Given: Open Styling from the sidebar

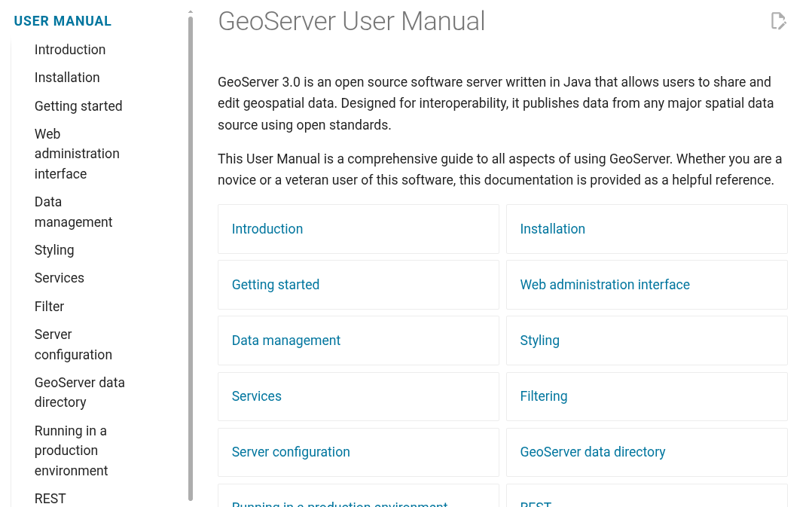Looking at the screenshot, I should click(x=54, y=250).
